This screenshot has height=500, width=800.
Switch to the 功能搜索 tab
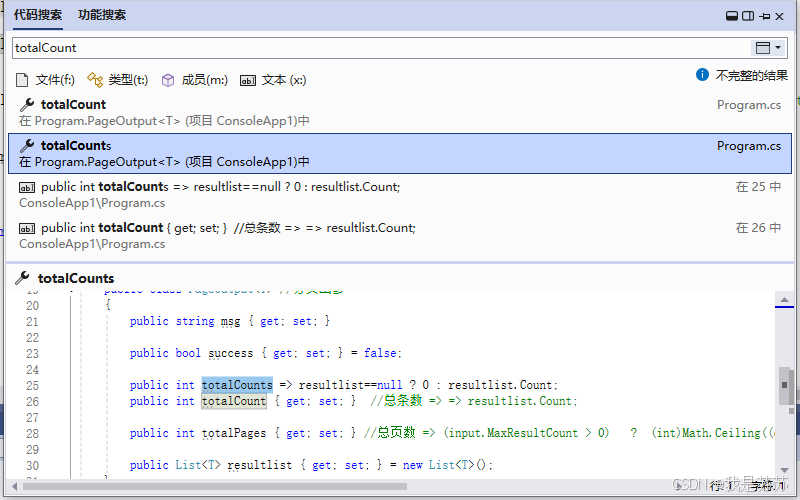[x=102, y=15]
